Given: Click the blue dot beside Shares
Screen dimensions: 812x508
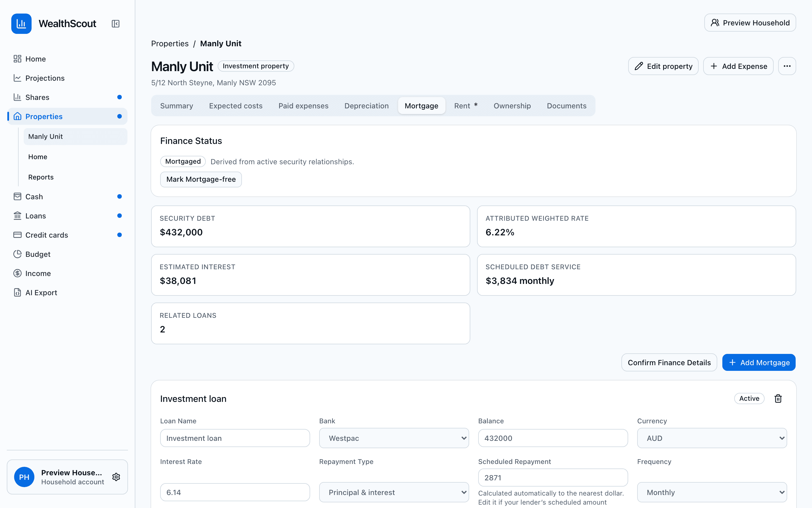Looking at the screenshot, I should [120, 97].
